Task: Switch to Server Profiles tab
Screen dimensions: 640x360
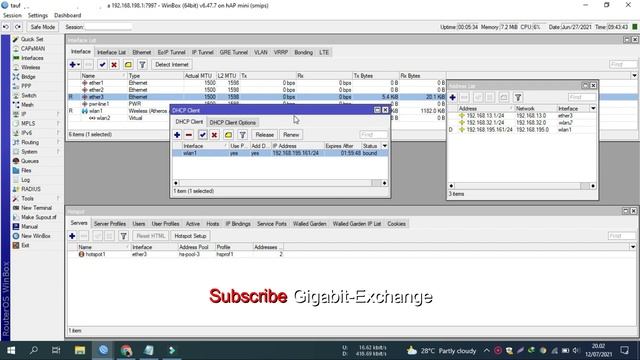Action: tap(110, 224)
